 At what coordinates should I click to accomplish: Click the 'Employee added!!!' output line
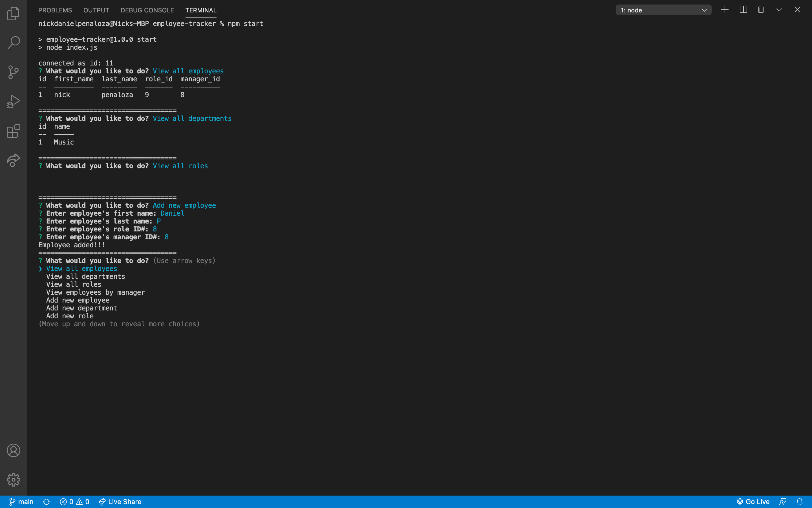72,245
